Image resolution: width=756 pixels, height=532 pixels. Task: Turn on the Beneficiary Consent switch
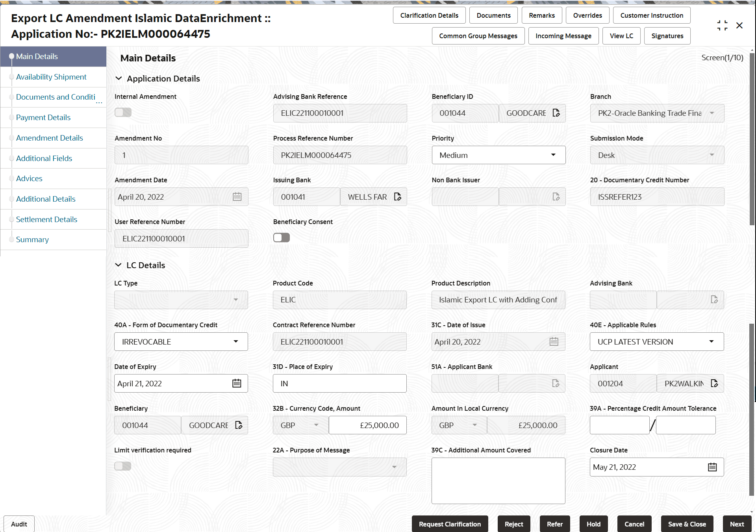(281, 237)
